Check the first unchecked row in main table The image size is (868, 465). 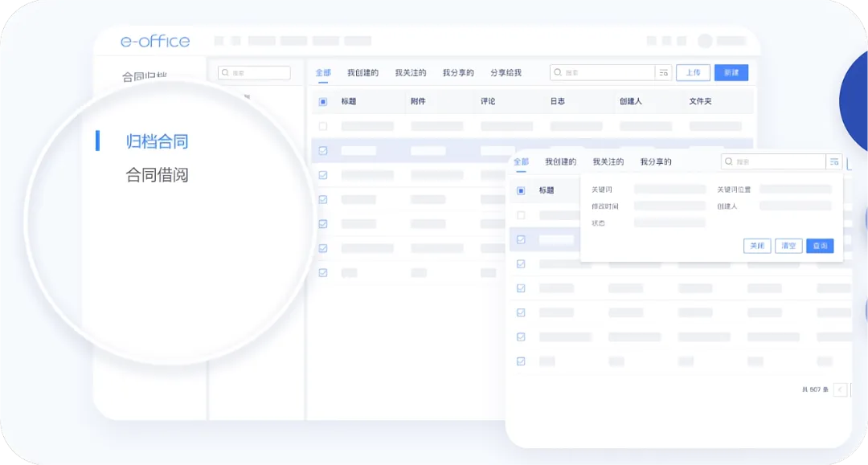coord(323,126)
